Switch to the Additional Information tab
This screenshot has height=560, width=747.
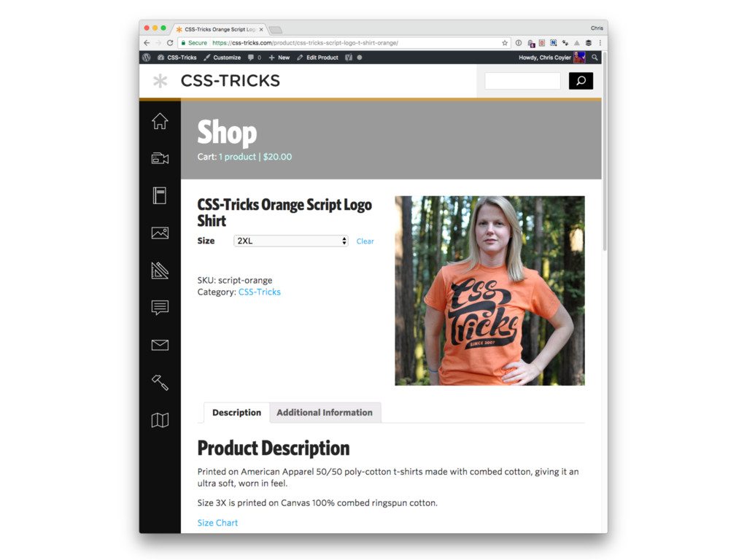[x=325, y=413]
